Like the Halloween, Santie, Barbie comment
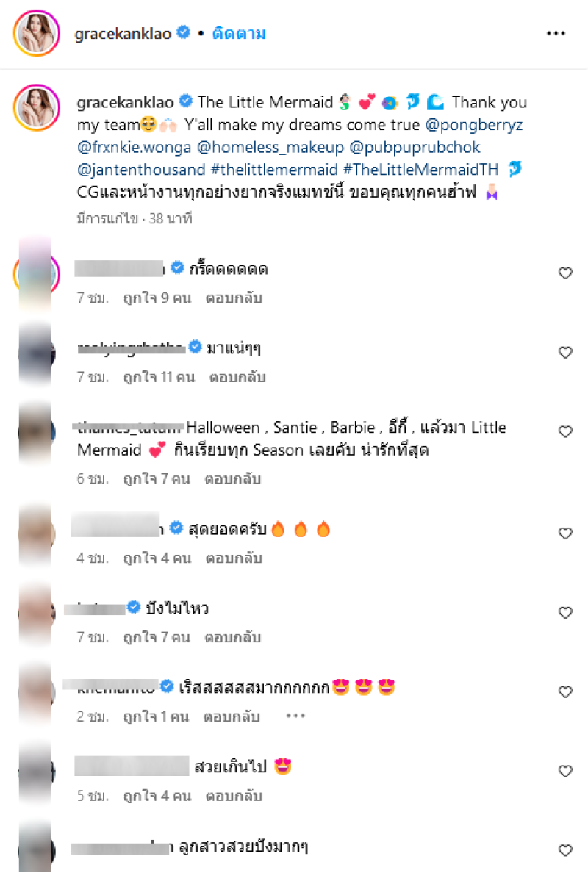Screen dimensions: 588x873 pyautogui.click(x=565, y=431)
